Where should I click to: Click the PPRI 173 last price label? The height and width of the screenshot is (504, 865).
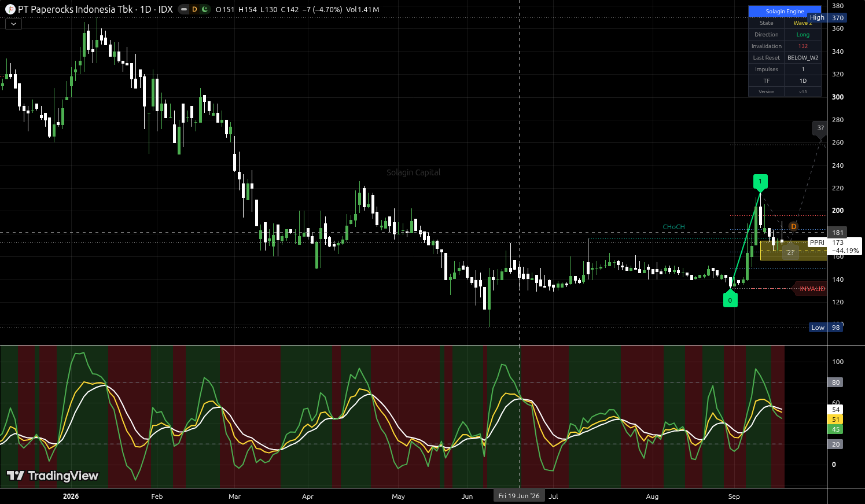coord(834,242)
